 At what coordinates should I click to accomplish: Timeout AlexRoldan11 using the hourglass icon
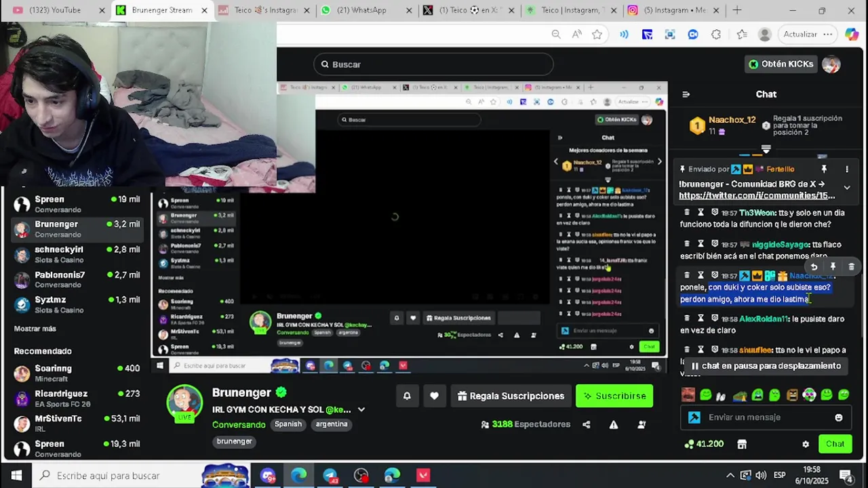(x=701, y=318)
